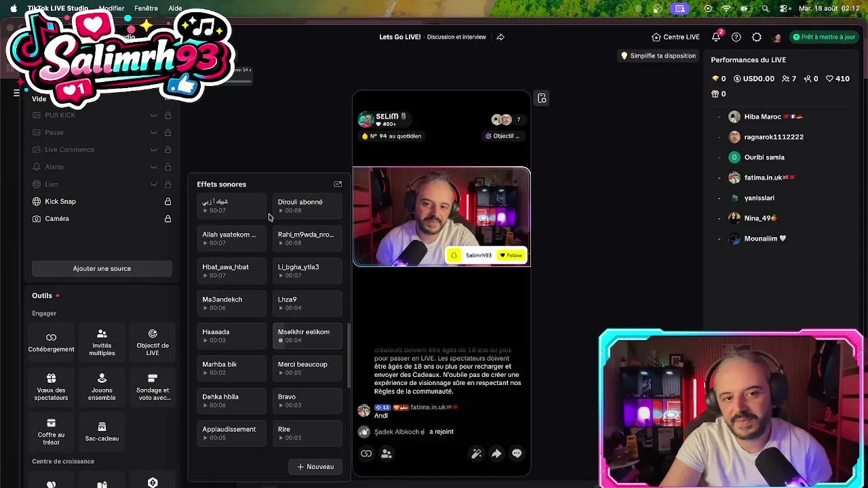Open the Aide menu
The width and height of the screenshot is (868, 488).
[x=175, y=8]
